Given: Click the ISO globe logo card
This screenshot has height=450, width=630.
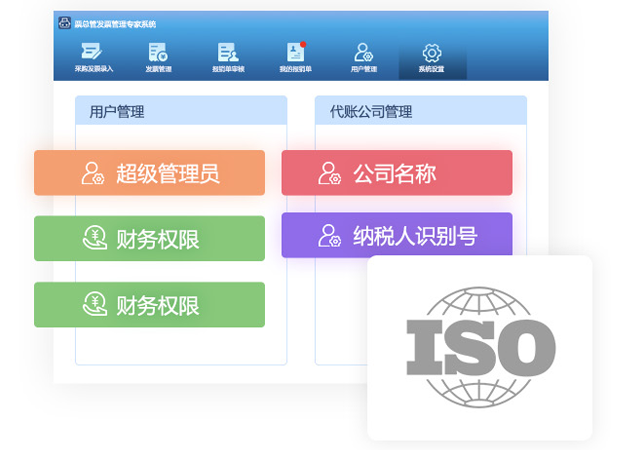Looking at the screenshot, I should pos(479,347).
